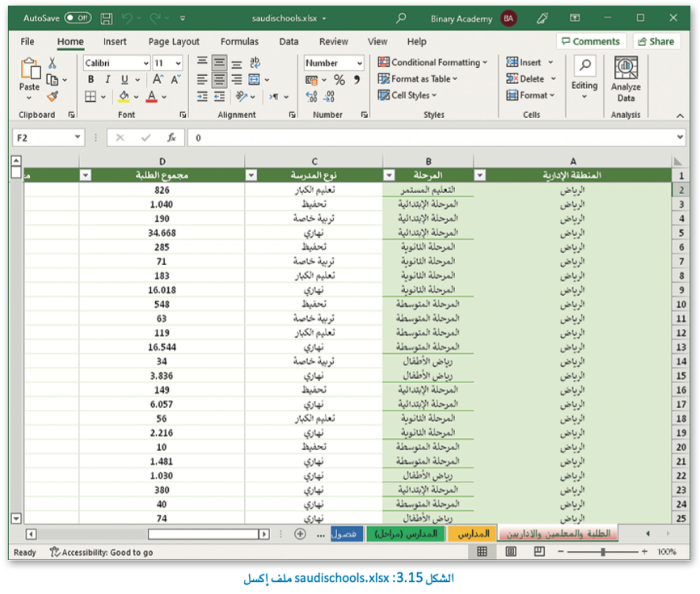Decrease font size with the small A icon
The image size is (700, 594).
[x=175, y=79]
